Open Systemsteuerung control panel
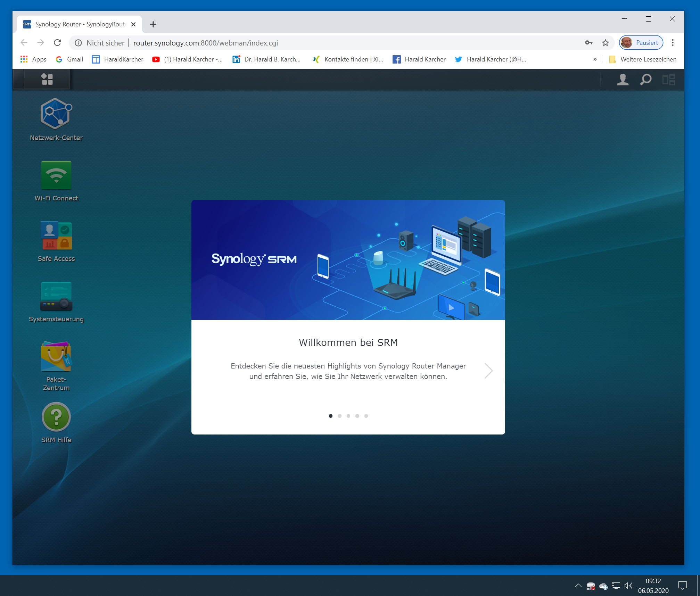 click(56, 296)
